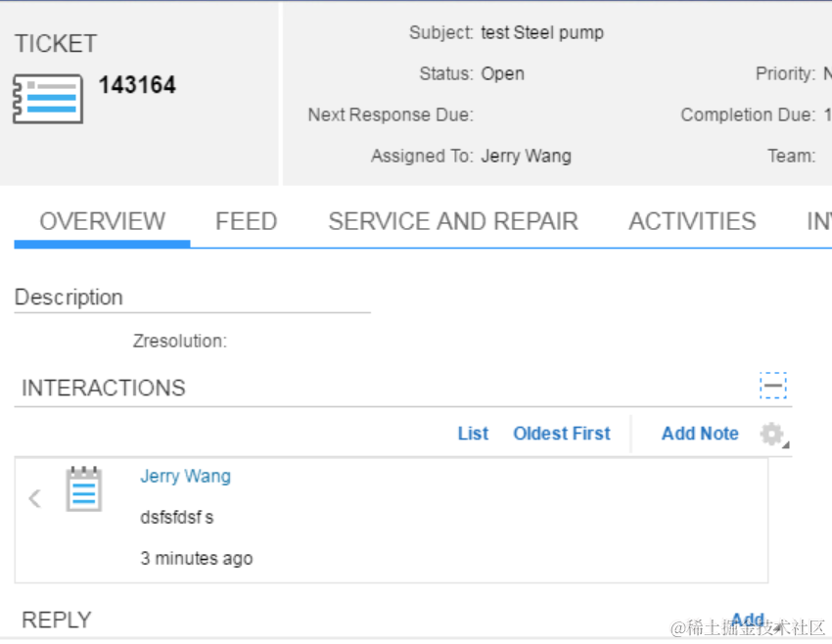
Task: Change sort order via Oldest First
Action: click(x=562, y=434)
